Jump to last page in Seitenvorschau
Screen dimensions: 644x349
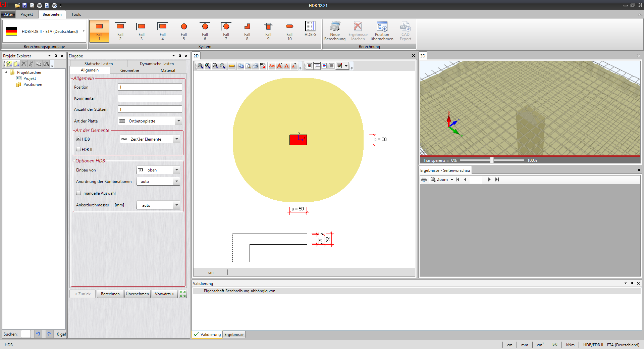click(x=497, y=180)
